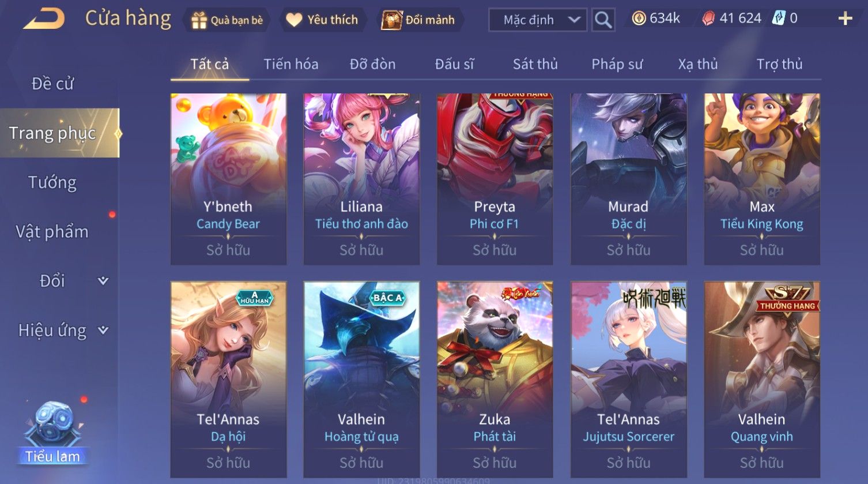The image size is (868, 484).
Task: View the Zuka Phát tài skin card
Action: (x=495, y=379)
